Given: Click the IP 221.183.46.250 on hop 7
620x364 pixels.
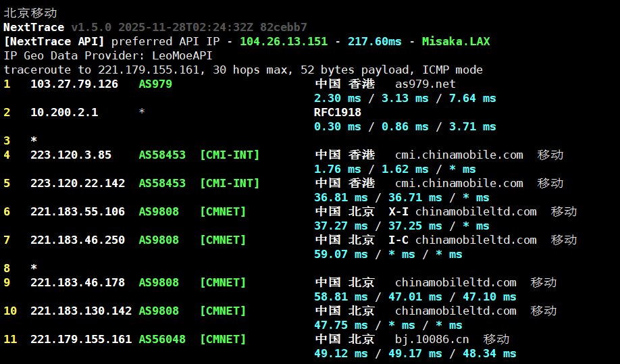Looking at the screenshot, I should pyautogui.click(x=78, y=240).
